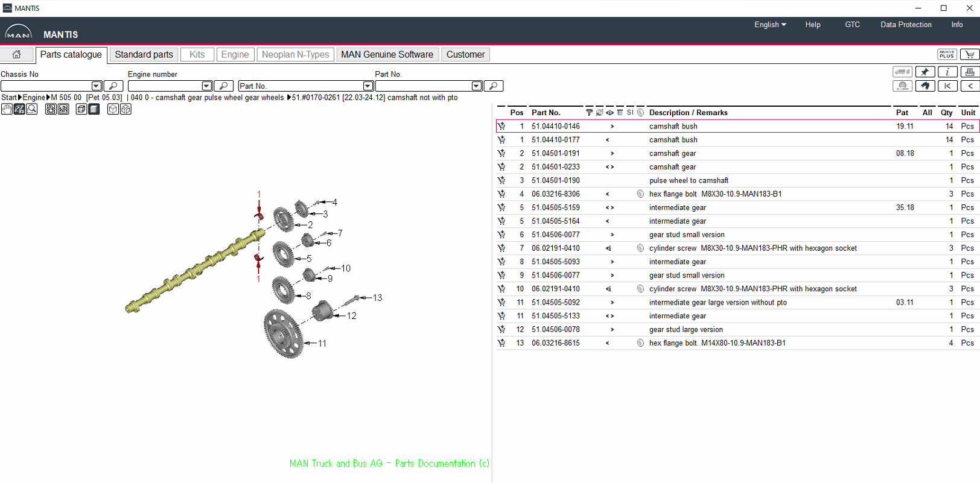This screenshot has width=980, height=483.
Task: Switch to the Standard parts tab
Action: tap(144, 54)
